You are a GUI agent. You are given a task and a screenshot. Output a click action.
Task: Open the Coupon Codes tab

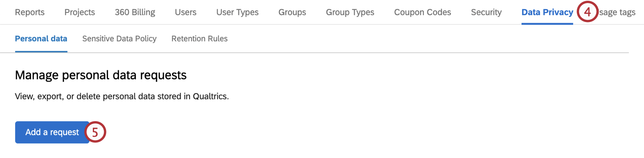(422, 12)
